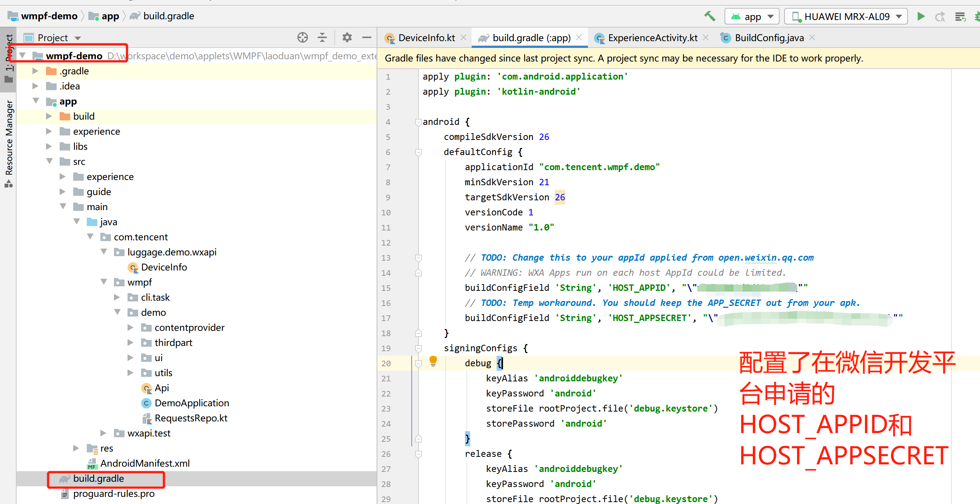Viewport: 980px width, 504px height.
Task: Toggle fold marker for android block
Action: [x=418, y=122]
